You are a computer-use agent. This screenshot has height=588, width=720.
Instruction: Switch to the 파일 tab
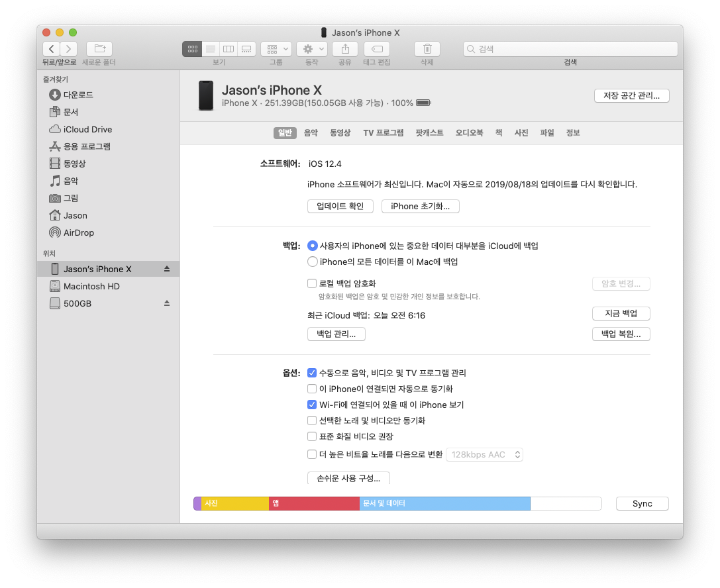click(x=547, y=132)
